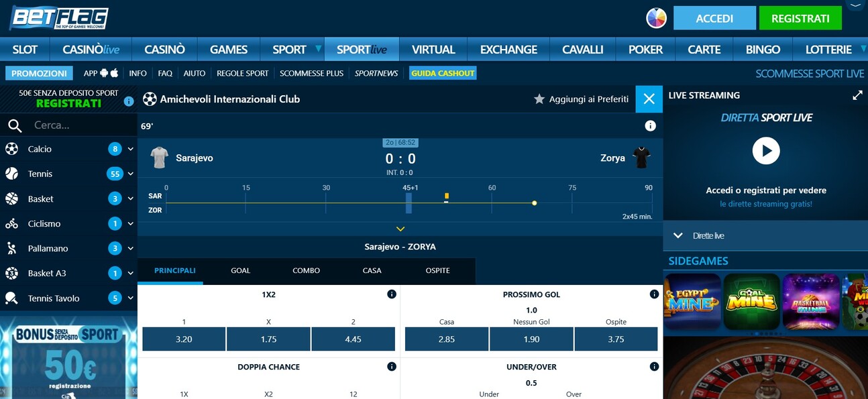Bet on Nessun Gol at 1.90
The height and width of the screenshot is (399, 868).
point(531,339)
